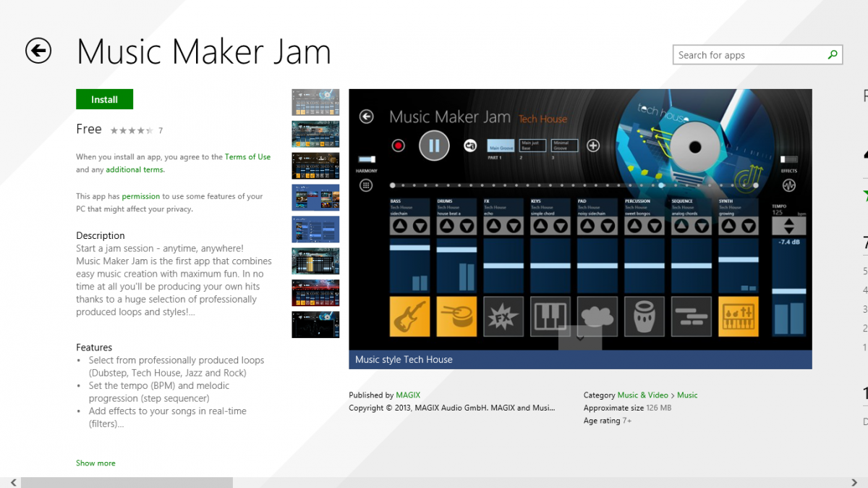The height and width of the screenshot is (488, 868).
Task: Click Show more under Features
Action: pos(95,463)
